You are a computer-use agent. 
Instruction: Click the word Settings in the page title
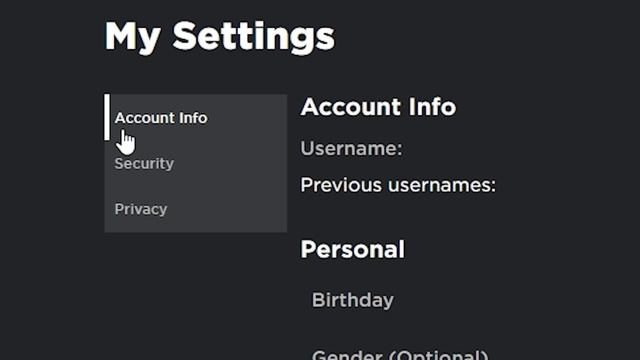tap(253, 36)
